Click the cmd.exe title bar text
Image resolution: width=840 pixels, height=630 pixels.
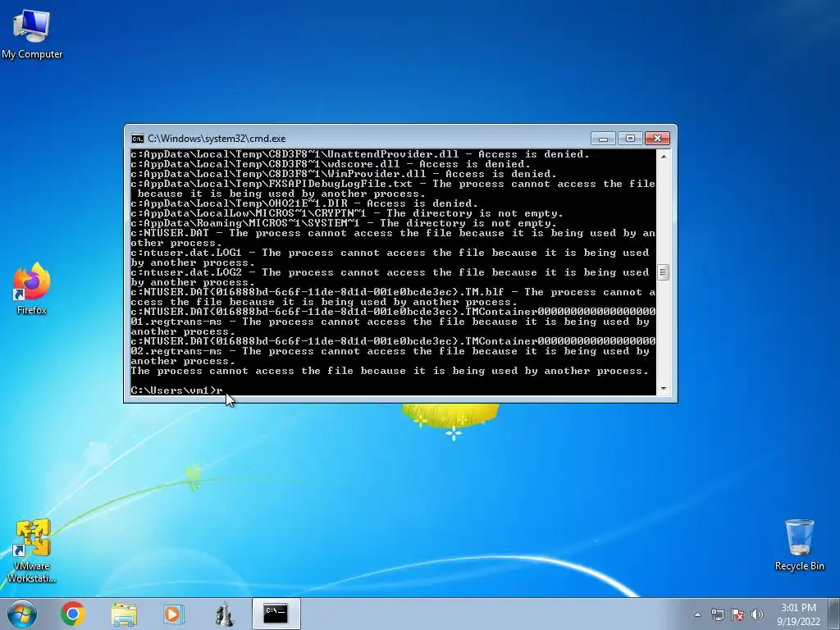point(217,139)
